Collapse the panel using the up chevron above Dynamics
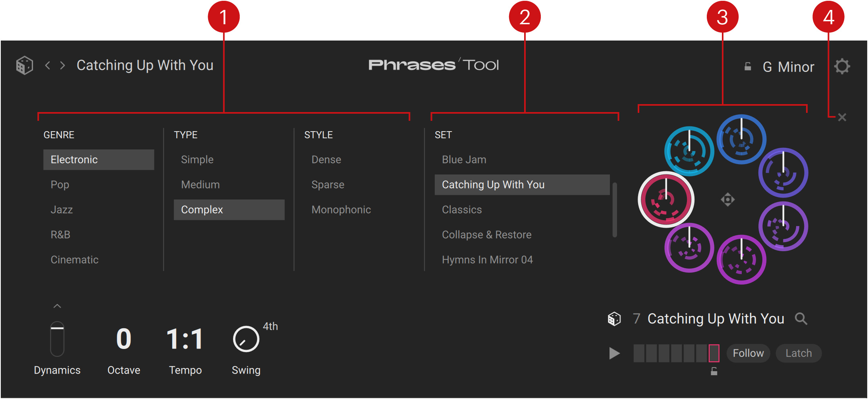The height and width of the screenshot is (399, 868). [57, 306]
